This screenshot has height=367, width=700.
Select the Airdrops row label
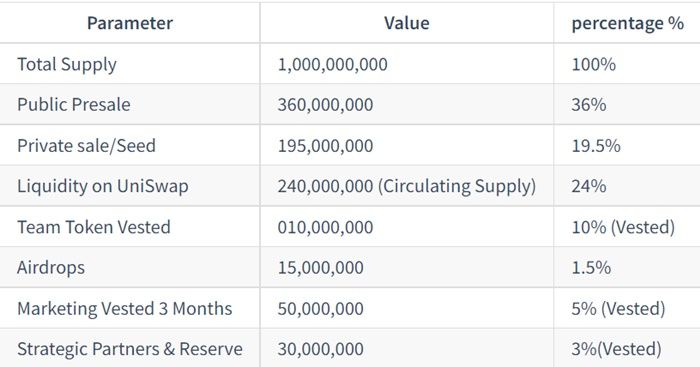(x=51, y=268)
